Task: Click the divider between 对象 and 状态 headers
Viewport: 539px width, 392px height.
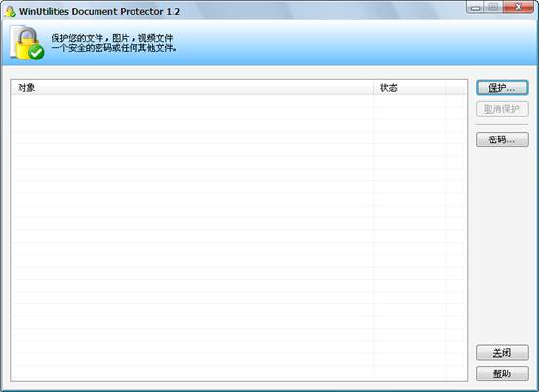Action: pyautogui.click(x=373, y=88)
